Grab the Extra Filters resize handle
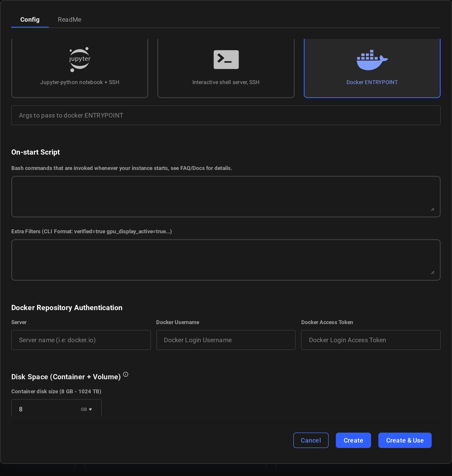Viewport: 452px width, 476px height. [433, 272]
